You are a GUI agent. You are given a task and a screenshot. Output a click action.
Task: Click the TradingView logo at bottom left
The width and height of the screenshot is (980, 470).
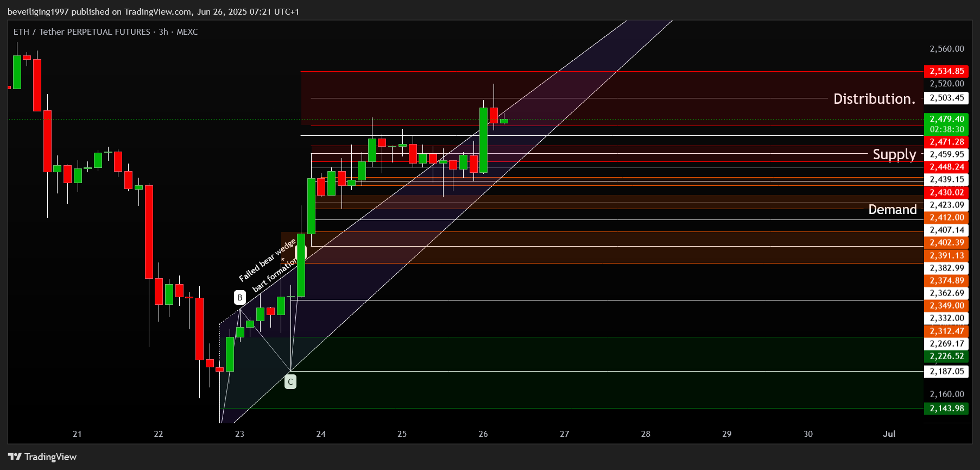42,457
